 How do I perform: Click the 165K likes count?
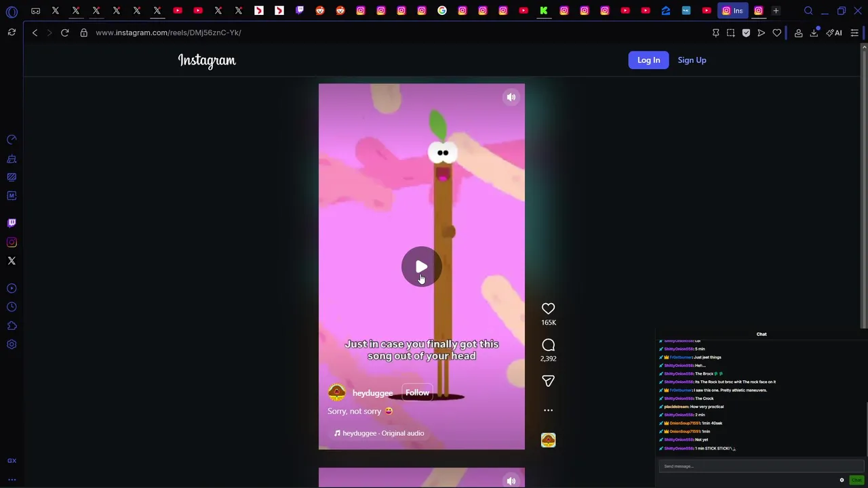click(548, 323)
